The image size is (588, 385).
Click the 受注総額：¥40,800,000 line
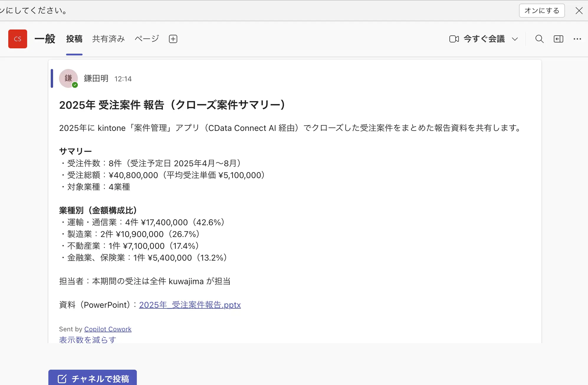coord(163,175)
